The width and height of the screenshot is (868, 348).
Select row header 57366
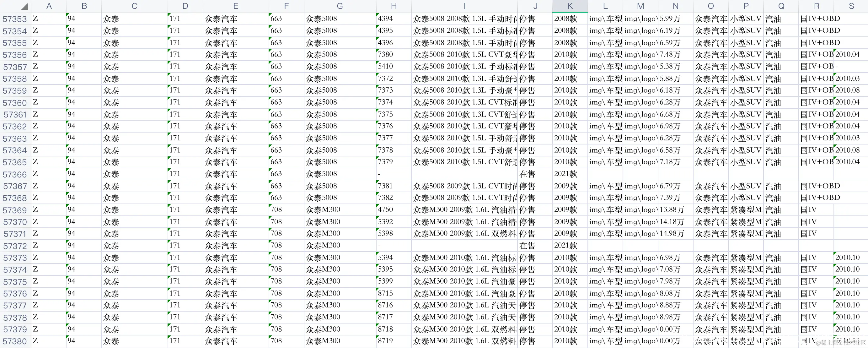[x=15, y=175]
